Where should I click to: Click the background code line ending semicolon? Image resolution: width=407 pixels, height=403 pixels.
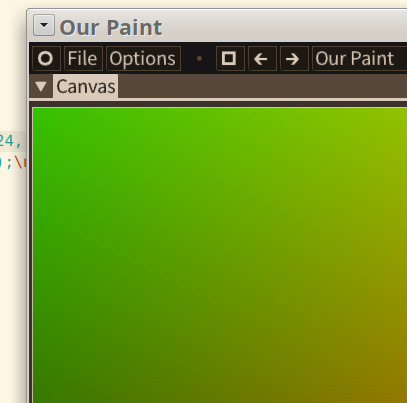(9, 163)
